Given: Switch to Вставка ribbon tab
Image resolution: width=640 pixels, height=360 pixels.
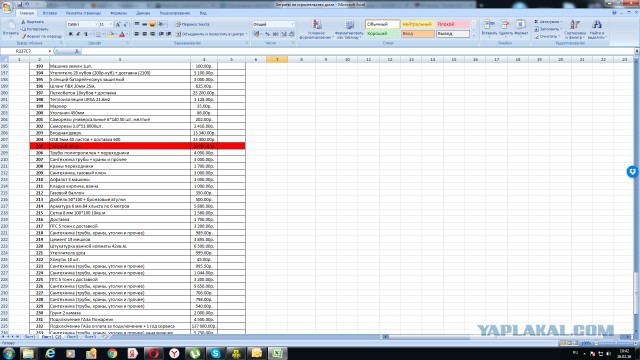Looking at the screenshot, I should point(50,13).
